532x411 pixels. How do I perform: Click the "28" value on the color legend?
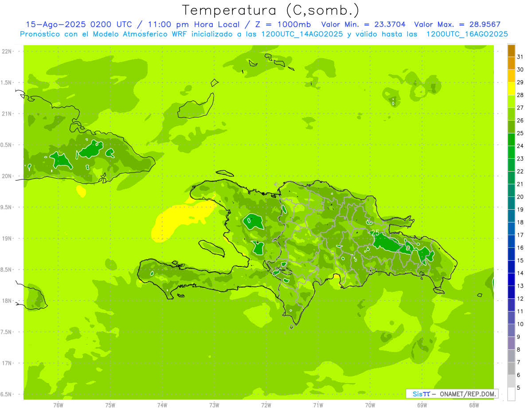tap(520, 95)
